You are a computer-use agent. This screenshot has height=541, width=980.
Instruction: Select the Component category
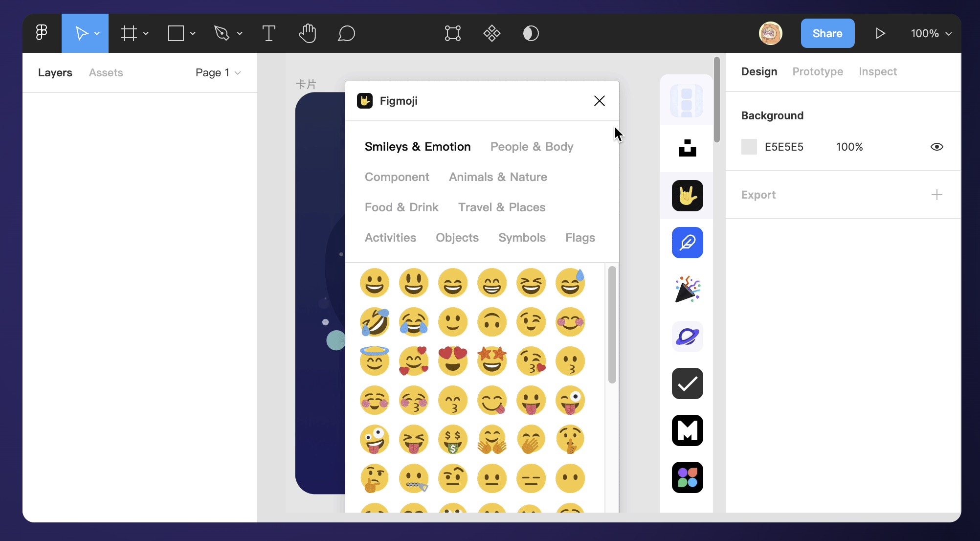coord(397,177)
